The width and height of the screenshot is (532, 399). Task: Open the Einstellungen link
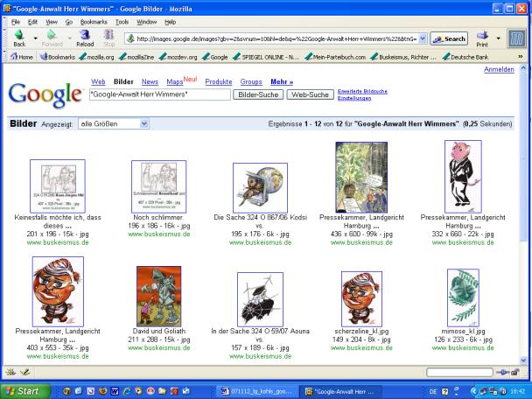[354, 98]
